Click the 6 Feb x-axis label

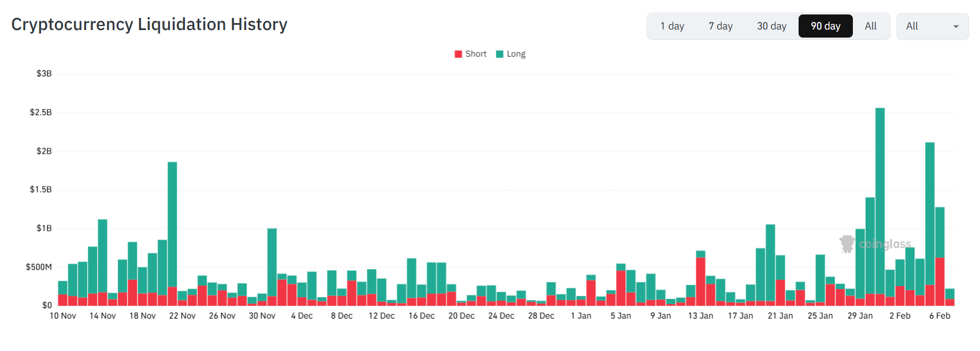click(x=940, y=316)
